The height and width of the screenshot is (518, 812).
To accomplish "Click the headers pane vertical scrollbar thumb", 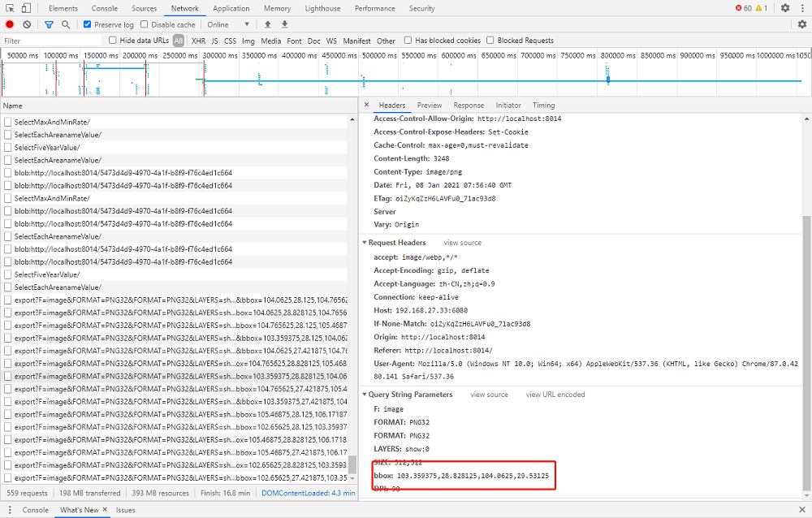I will [x=806, y=352].
